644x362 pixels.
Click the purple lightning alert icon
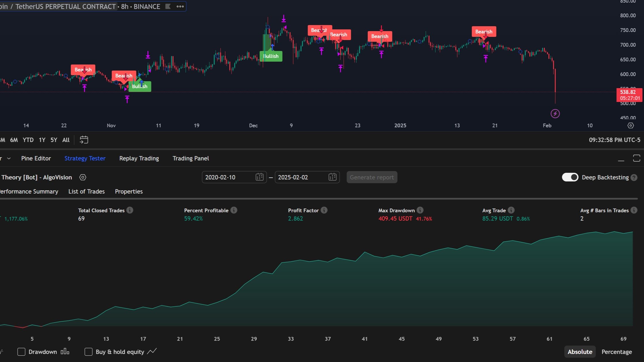[555, 114]
